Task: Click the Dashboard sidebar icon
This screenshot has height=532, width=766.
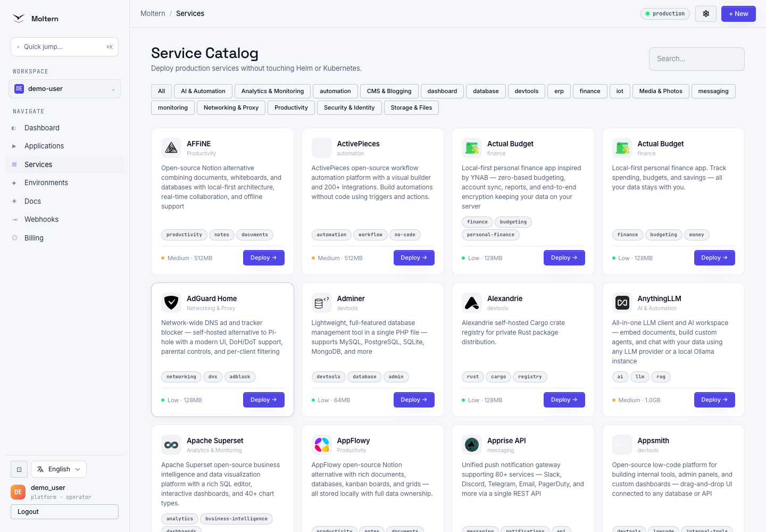Action: [x=14, y=128]
